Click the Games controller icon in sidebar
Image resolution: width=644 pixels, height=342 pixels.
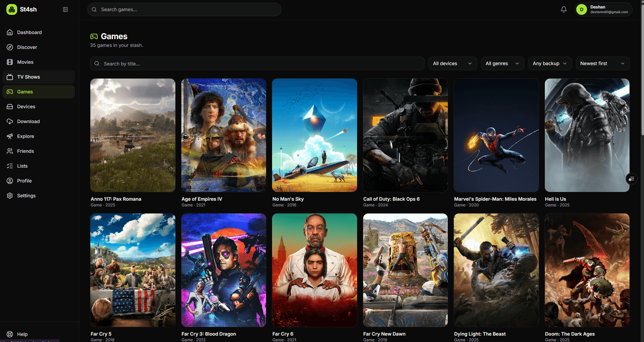point(10,92)
